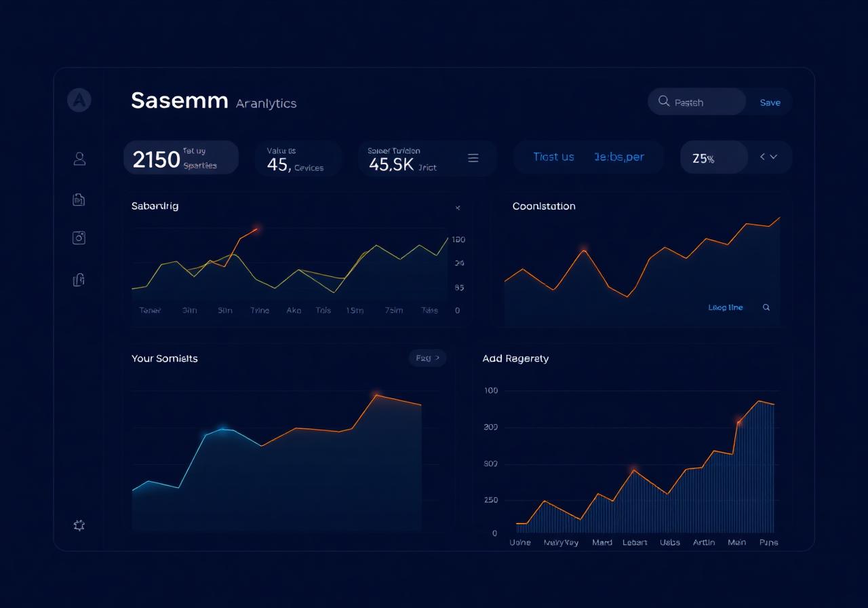This screenshot has height=608, width=868.
Task: Expand the down chevron next to 75%
Action: tap(774, 157)
